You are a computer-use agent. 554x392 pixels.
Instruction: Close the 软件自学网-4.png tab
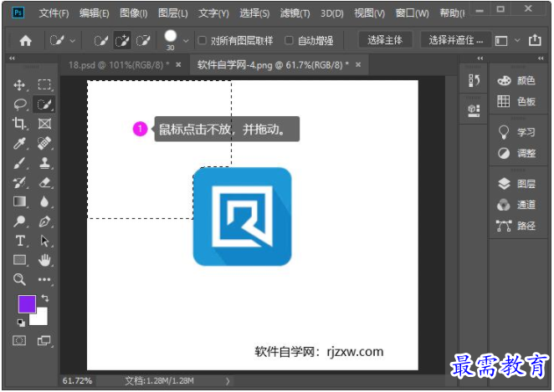(358, 64)
